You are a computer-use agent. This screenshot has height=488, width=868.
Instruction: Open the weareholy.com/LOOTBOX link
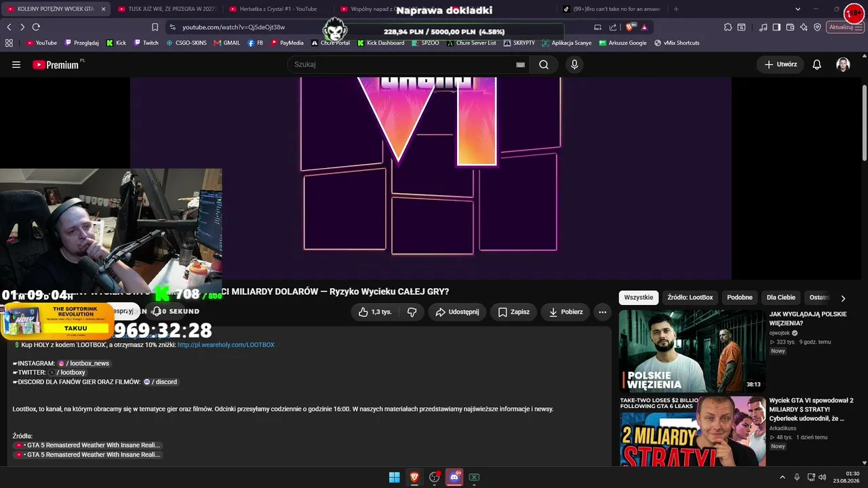tap(226, 345)
